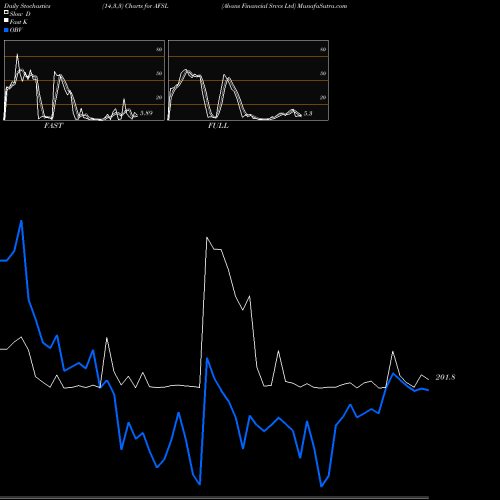Select the 'OBV' legend label
The height and width of the screenshot is (500, 500).
coord(16,30)
